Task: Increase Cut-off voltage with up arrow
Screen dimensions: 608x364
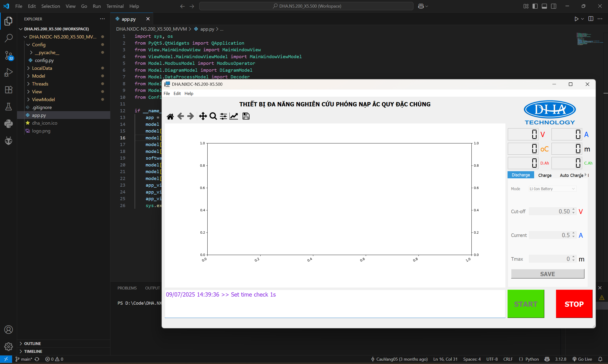Action: point(573,209)
